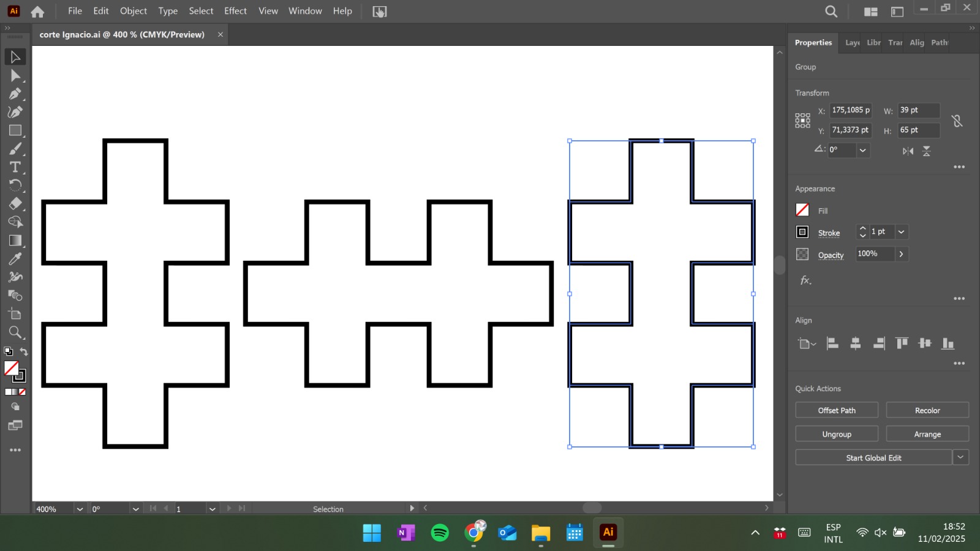Click the Fill box in the toolbar
980x551 pixels.
(x=11, y=368)
